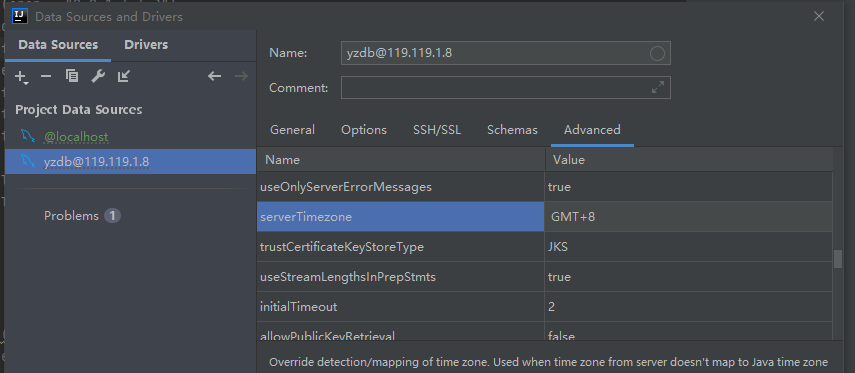Click the properties table vertical scrollbar thumb
The height and width of the screenshot is (373, 855).
point(838,258)
